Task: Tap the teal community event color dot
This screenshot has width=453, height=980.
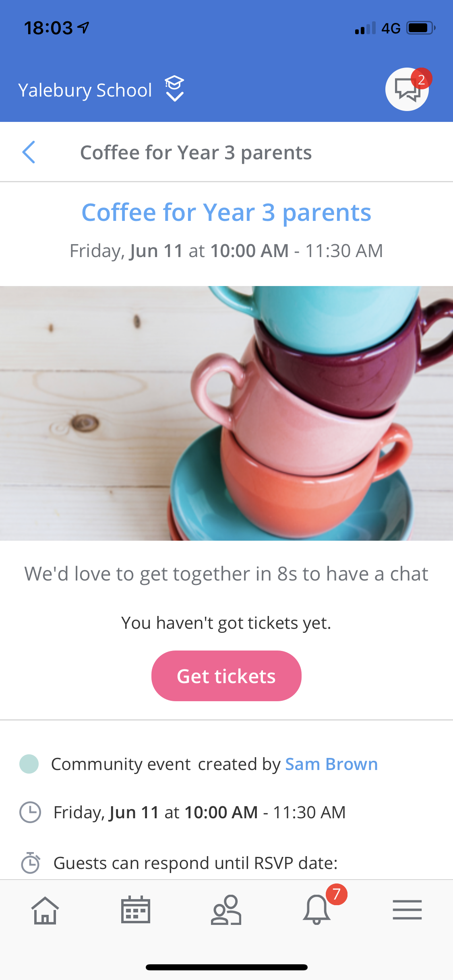Action: tap(29, 764)
